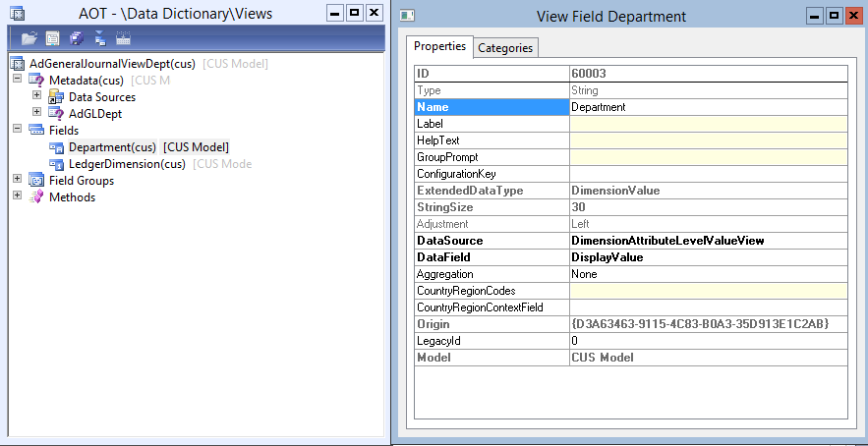868x446 pixels.
Task: Click the Adjustment value Left
Action: (x=709, y=224)
